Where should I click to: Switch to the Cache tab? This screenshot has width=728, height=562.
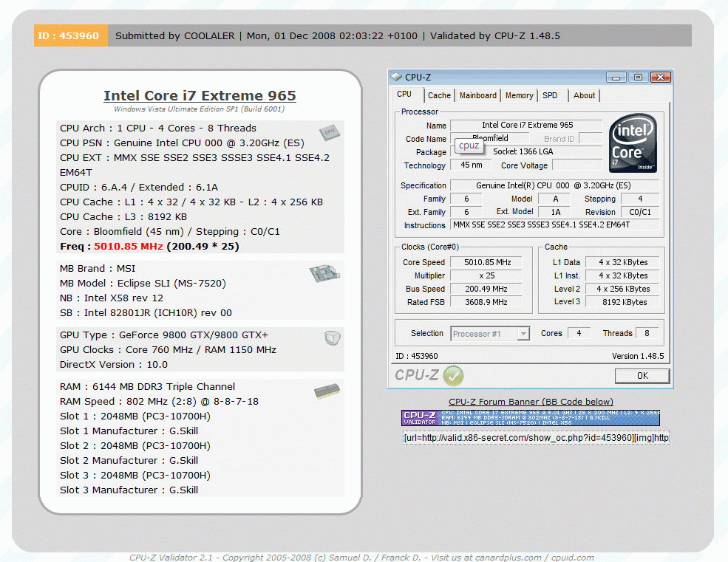point(439,95)
